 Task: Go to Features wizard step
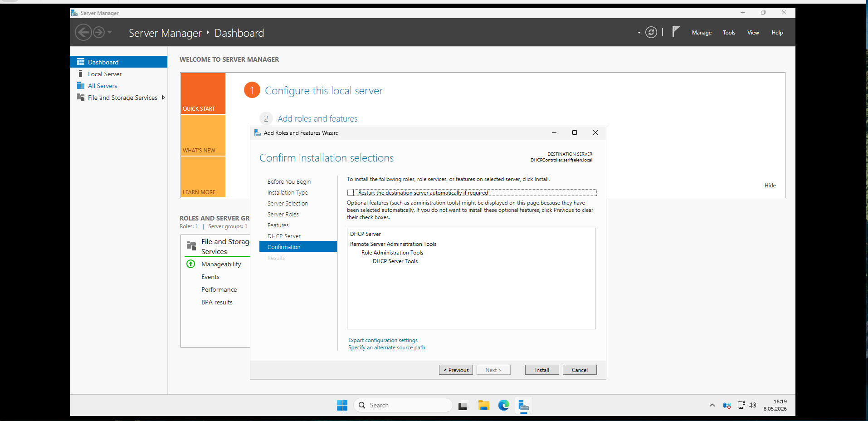278,225
